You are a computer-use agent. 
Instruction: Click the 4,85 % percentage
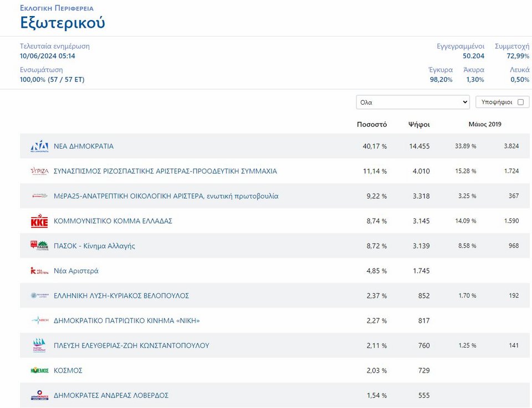click(x=377, y=271)
